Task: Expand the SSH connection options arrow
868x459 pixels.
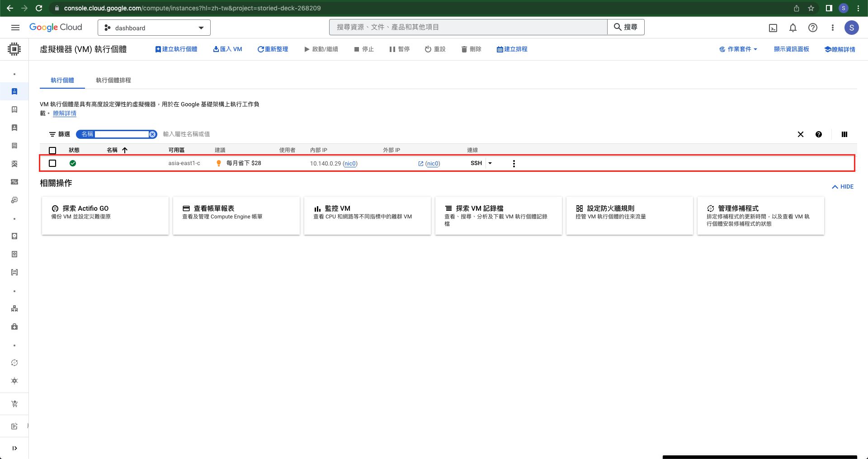Action: 490,163
